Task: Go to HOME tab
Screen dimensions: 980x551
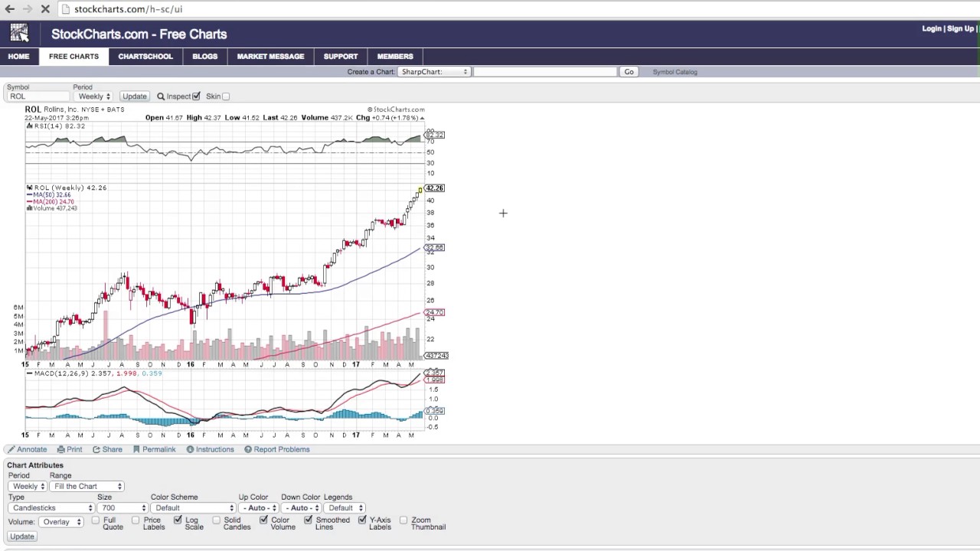Action: [18, 57]
